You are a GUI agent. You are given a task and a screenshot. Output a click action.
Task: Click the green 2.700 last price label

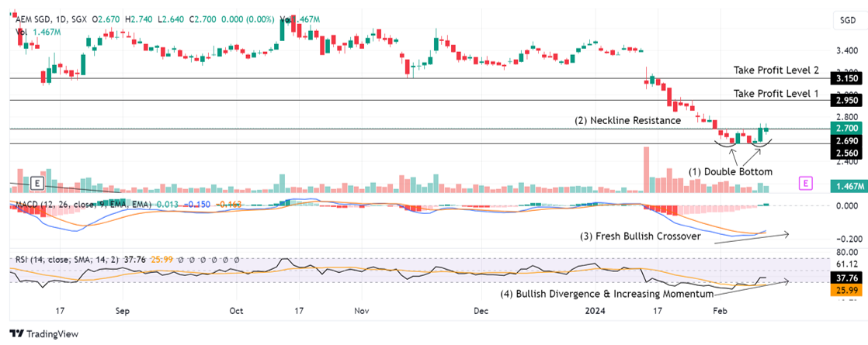pyautogui.click(x=847, y=128)
